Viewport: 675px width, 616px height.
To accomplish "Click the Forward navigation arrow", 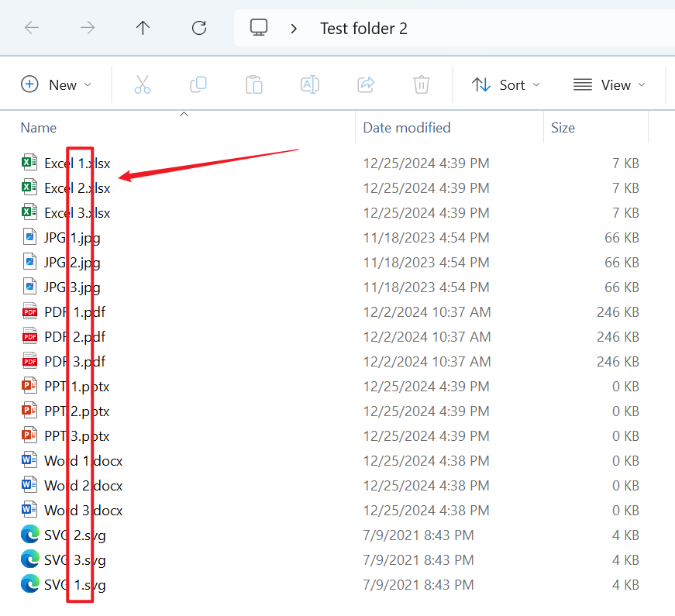I will coord(88,28).
